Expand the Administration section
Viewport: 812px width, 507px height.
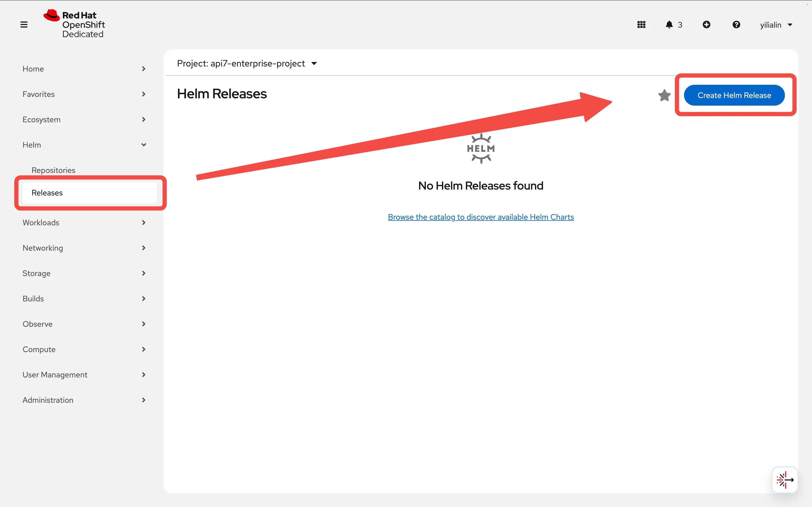pyautogui.click(x=48, y=400)
